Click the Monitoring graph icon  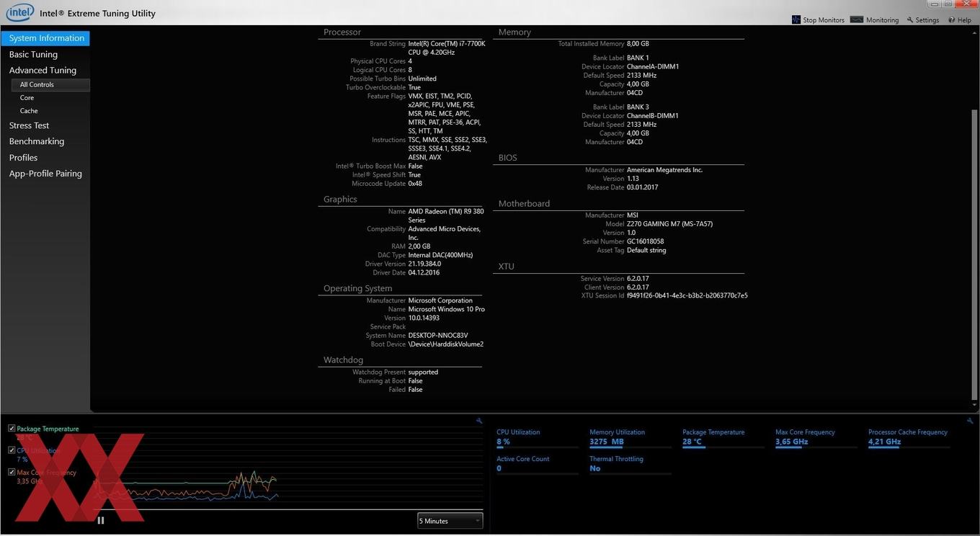pos(857,19)
